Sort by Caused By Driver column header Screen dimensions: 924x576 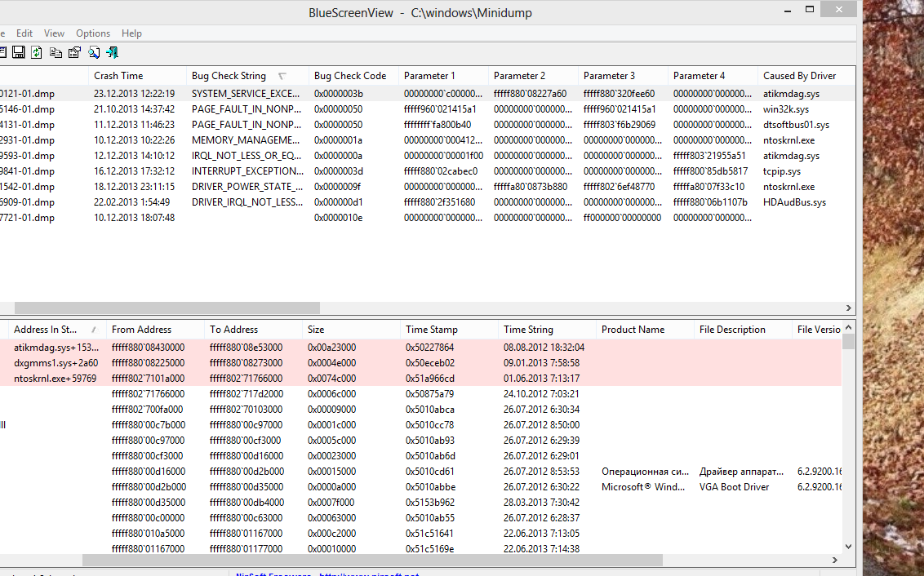click(806, 75)
